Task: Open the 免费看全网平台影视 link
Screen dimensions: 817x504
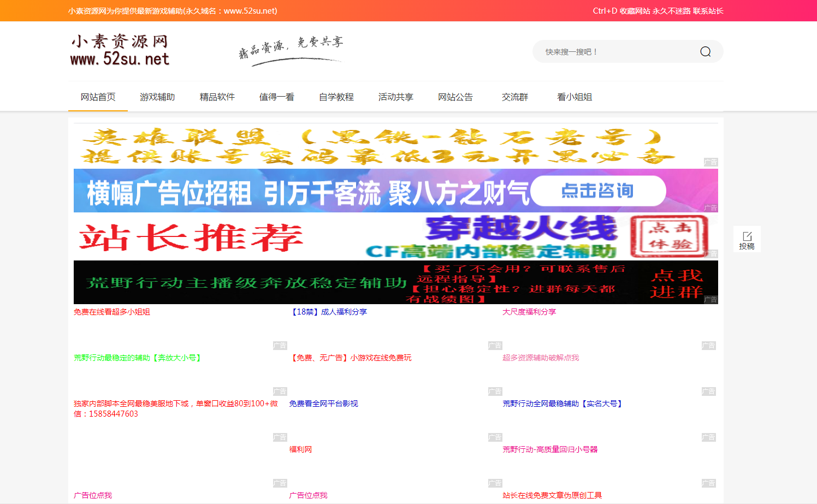Action: click(x=323, y=404)
